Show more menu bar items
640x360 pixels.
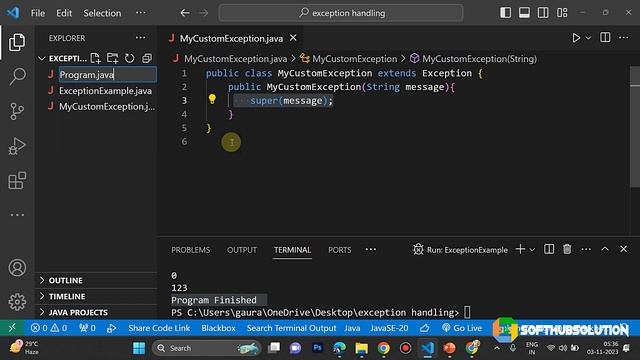pos(140,13)
